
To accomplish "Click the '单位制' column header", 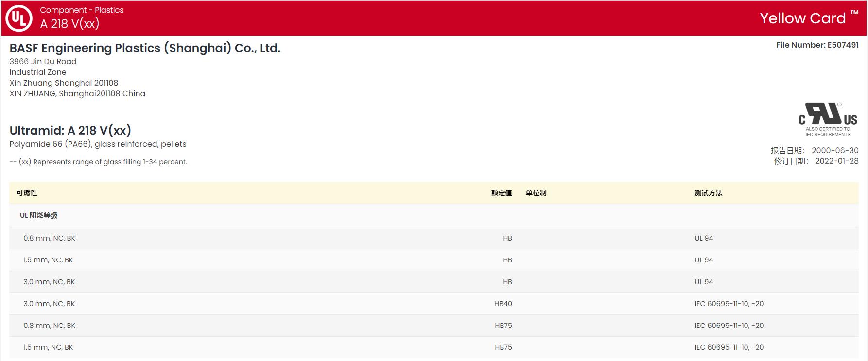I will click(536, 193).
